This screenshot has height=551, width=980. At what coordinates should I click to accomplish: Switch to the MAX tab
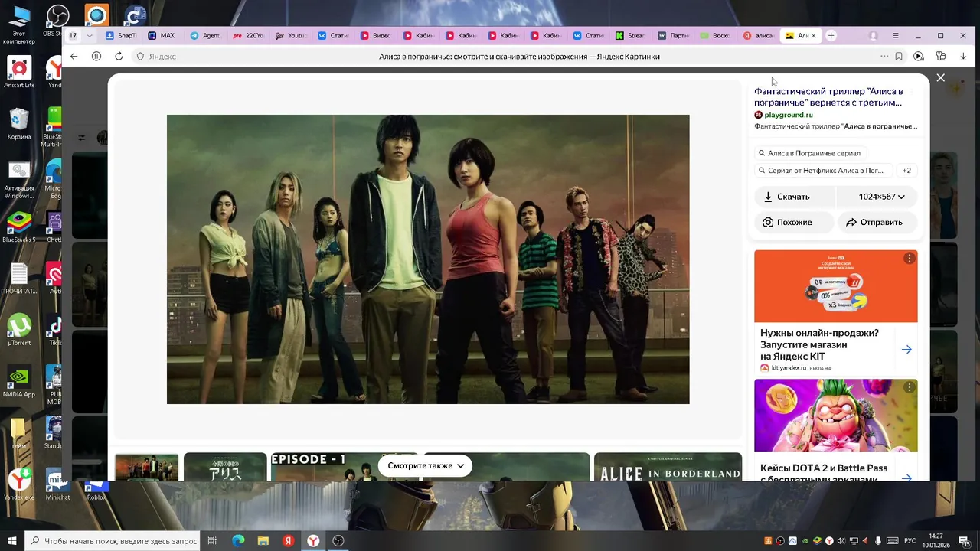click(162, 35)
